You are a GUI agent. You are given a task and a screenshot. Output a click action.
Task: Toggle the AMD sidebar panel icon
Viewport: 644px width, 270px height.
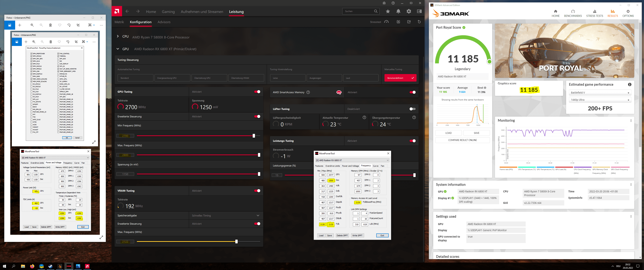pyautogui.click(x=419, y=11)
